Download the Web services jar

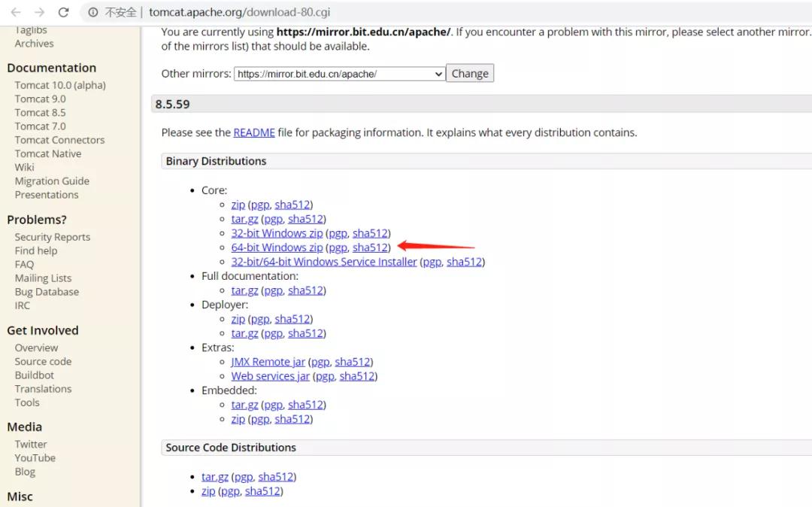(x=271, y=376)
